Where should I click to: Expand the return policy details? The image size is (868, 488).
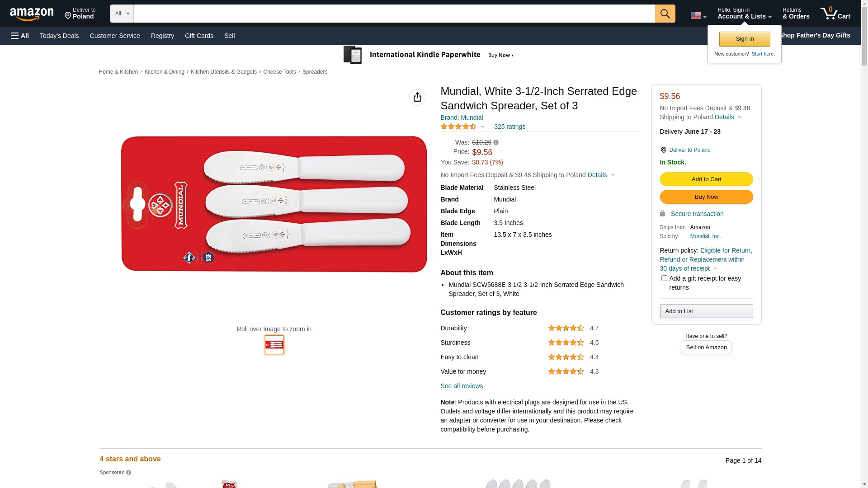tap(715, 269)
